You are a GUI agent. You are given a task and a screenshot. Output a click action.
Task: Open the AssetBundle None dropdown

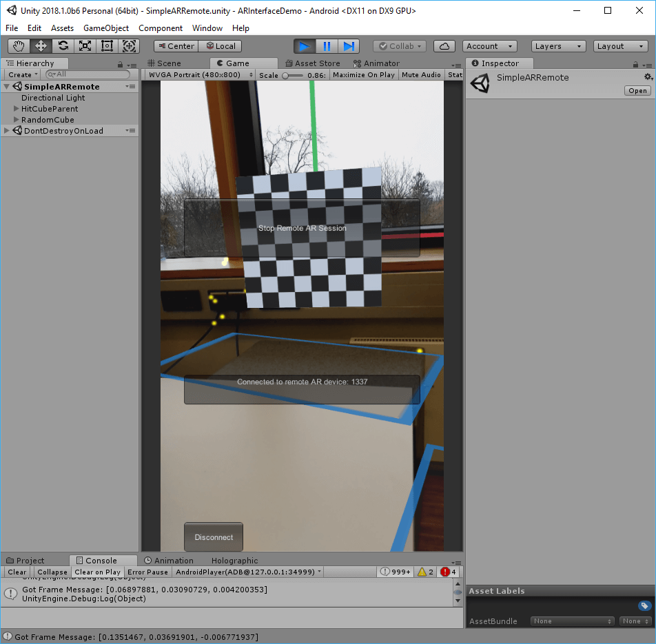click(x=572, y=621)
